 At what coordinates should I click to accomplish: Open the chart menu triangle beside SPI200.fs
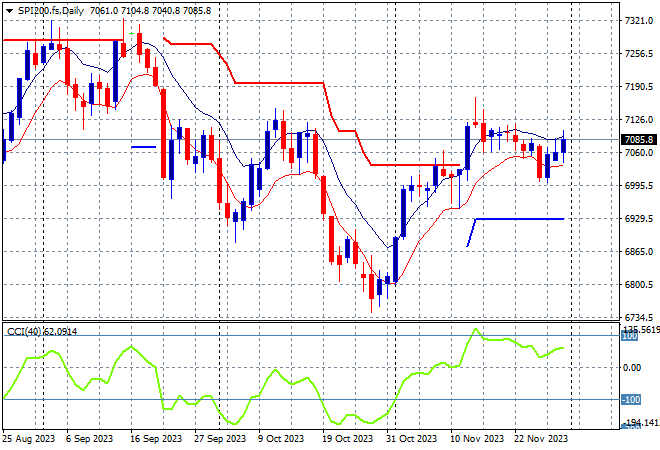coord(9,11)
